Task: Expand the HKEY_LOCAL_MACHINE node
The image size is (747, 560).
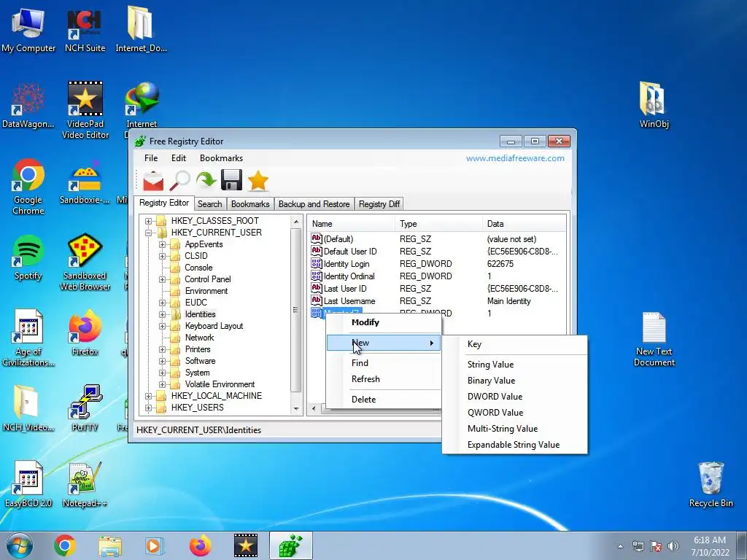Action: click(x=149, y=396)
